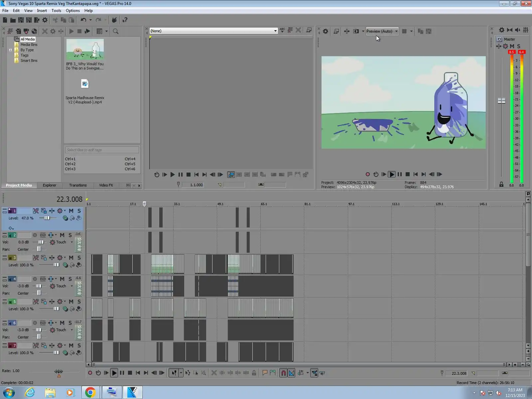Open Video Preview project properties gear
532x399 pixels.
pos(326,31)
